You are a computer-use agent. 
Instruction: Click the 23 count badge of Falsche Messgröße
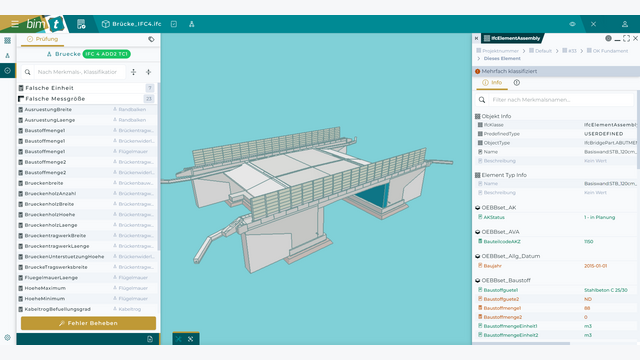click(149, 99)
